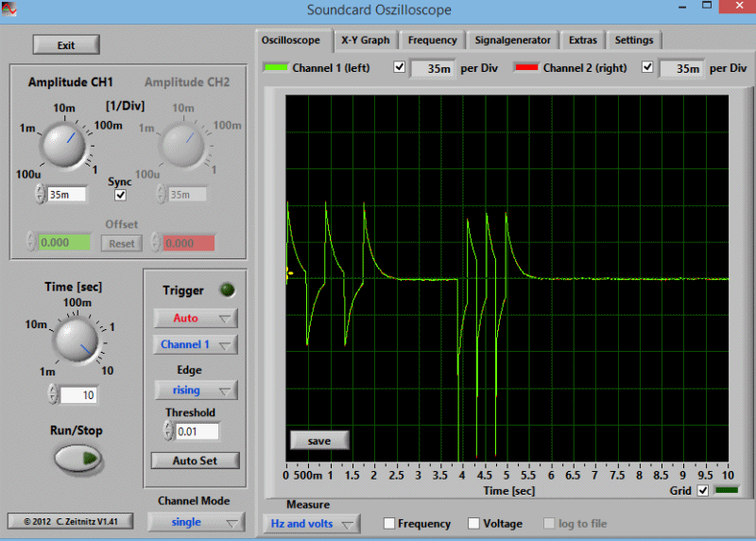Click the disabled log to file checkbox
The height and width of the screenshot is (541, 756).
point(549,523)
